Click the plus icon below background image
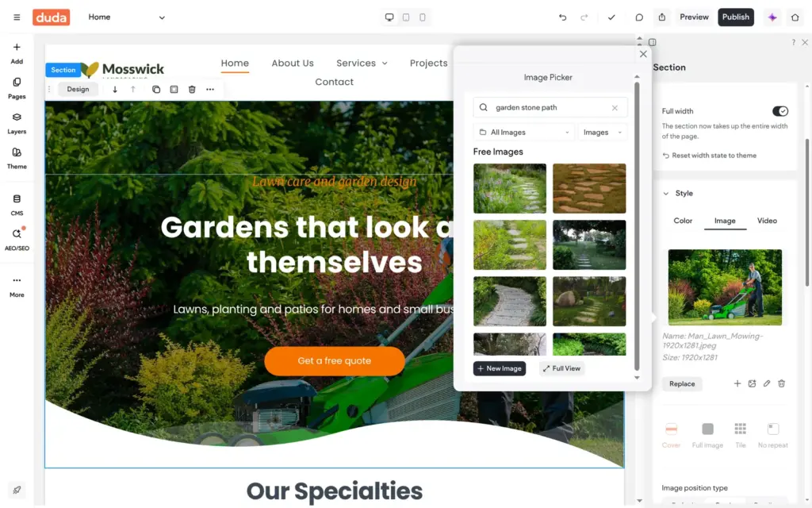Viewport: 812px width, 508px height. 737,383
